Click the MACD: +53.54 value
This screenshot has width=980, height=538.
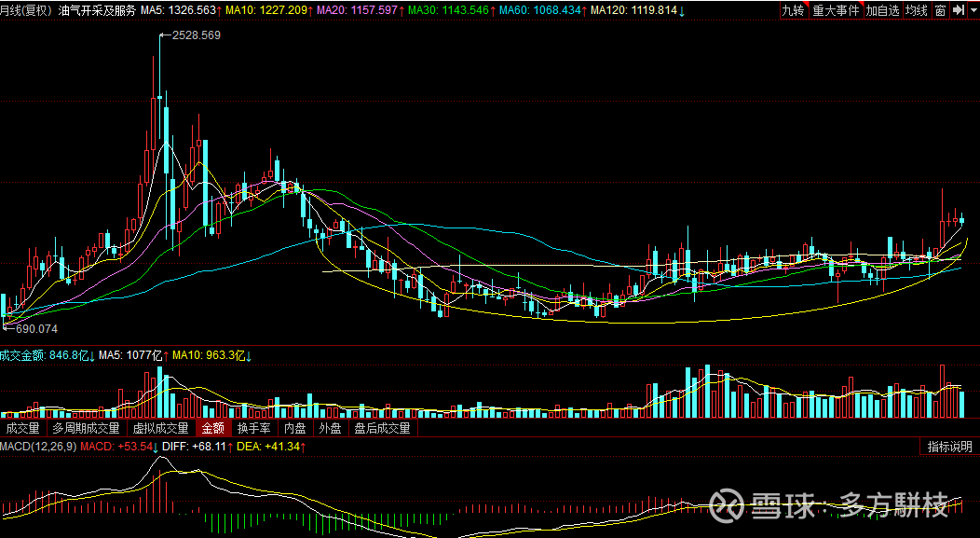tap(118, 447)
